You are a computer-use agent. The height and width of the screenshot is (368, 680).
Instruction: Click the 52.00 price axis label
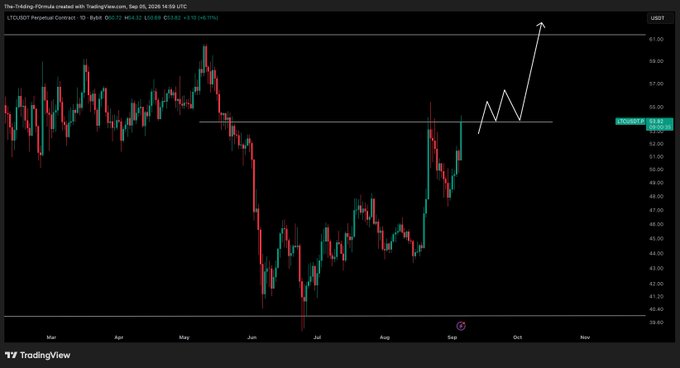coord(656,143)
